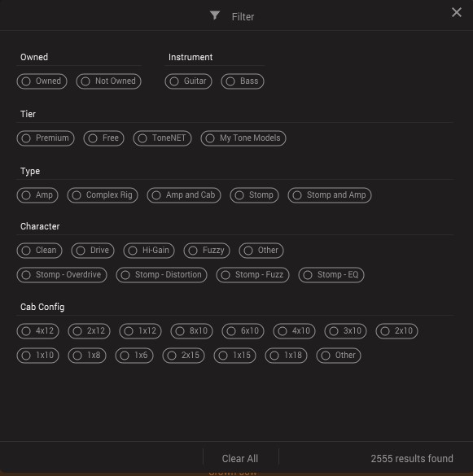Enable the Not Owned filter
Screen dimensions: 473x476
click(109, 81)
